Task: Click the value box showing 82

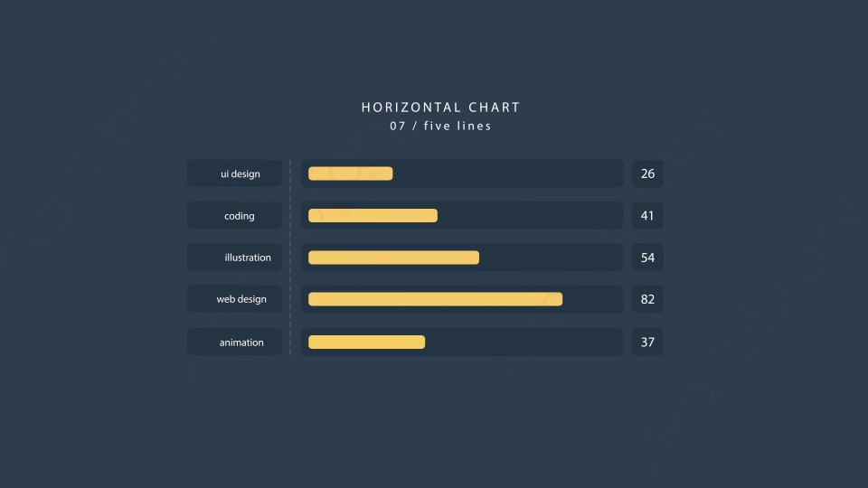Action: (x=647, y=299)
